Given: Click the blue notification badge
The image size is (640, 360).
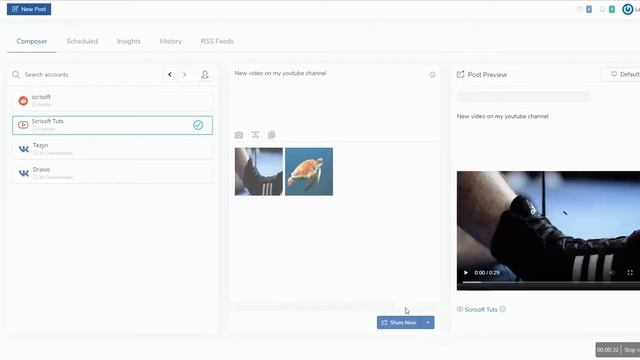Looking at the screenshot, I should point(589,9).
